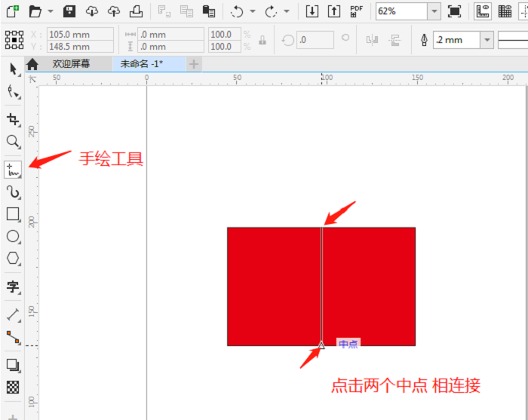Open the undo history dropdown

(x=253, y=11)
